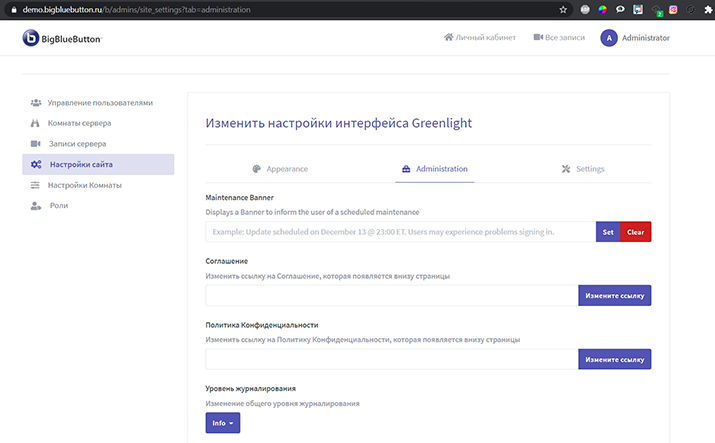Click the tools icon on Settings tab
Screen dimensions: 715x443
pyautogui.click(x=566, y=169)
